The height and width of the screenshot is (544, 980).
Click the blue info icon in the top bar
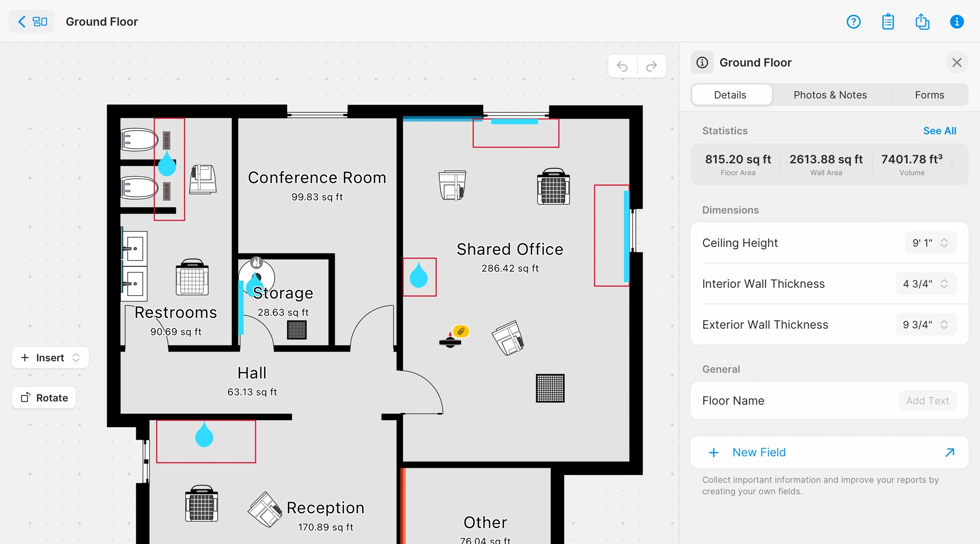(x=956, y=22)
